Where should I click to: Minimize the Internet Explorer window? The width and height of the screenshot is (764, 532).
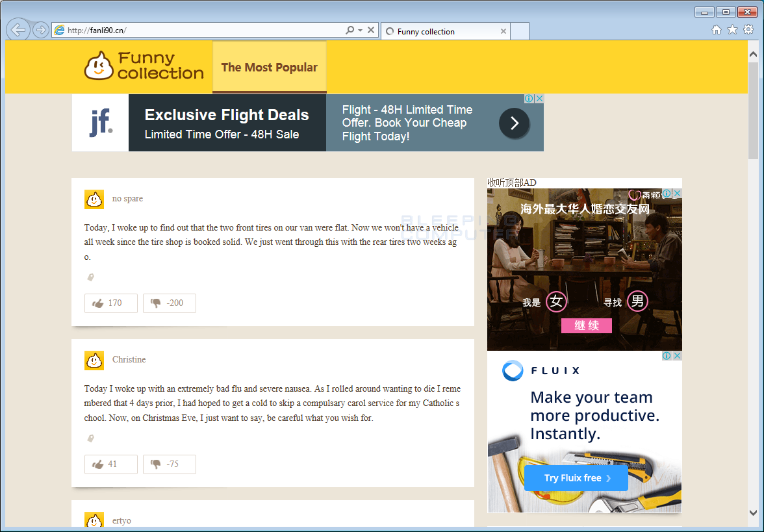(704, 12)
